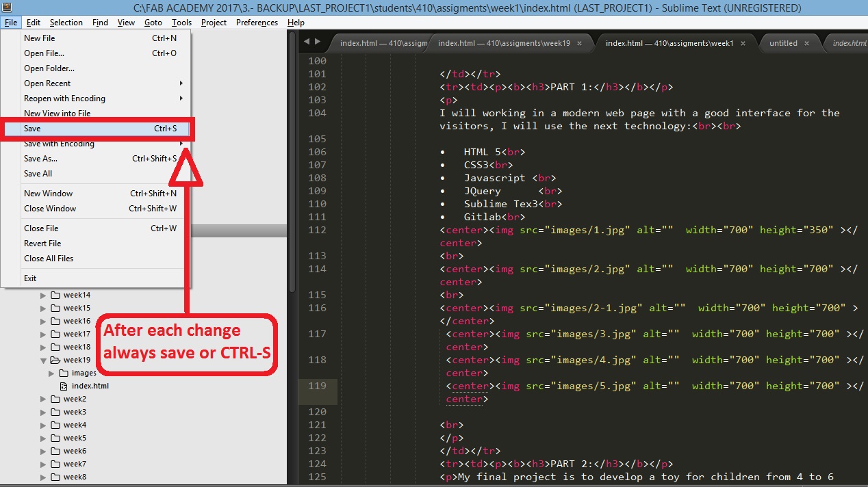The image size is (868, 487).
Task: Open the Tools menu
Action: point(181,23)
